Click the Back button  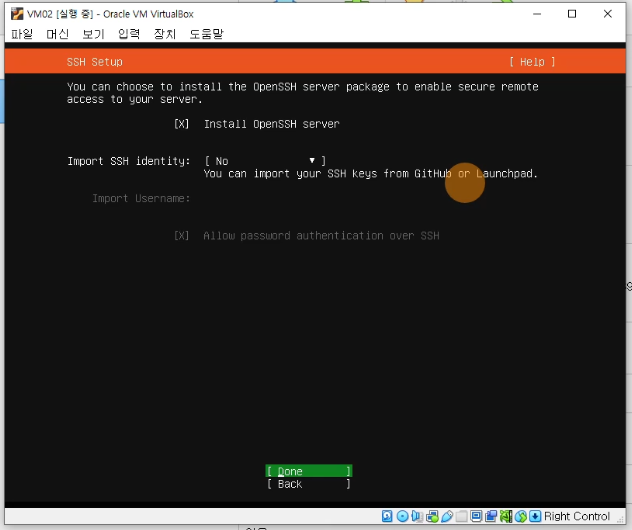pos(309,484)
